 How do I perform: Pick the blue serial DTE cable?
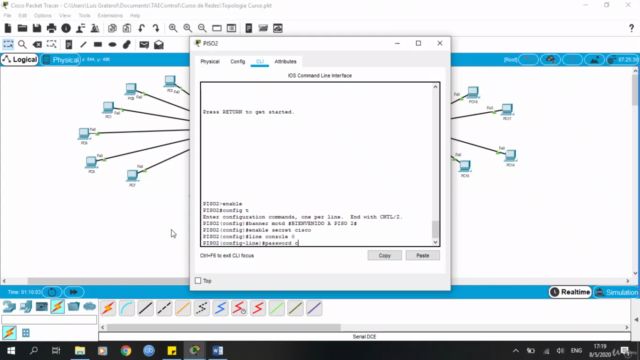[220, 308]
